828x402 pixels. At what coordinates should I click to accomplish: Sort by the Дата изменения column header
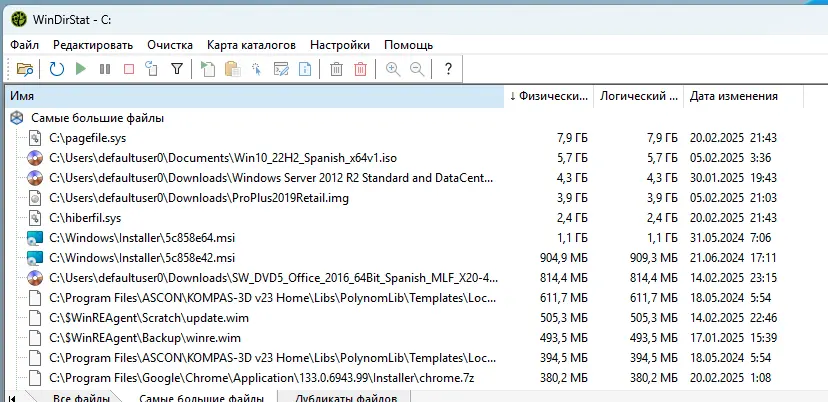[x=744, y=96]
